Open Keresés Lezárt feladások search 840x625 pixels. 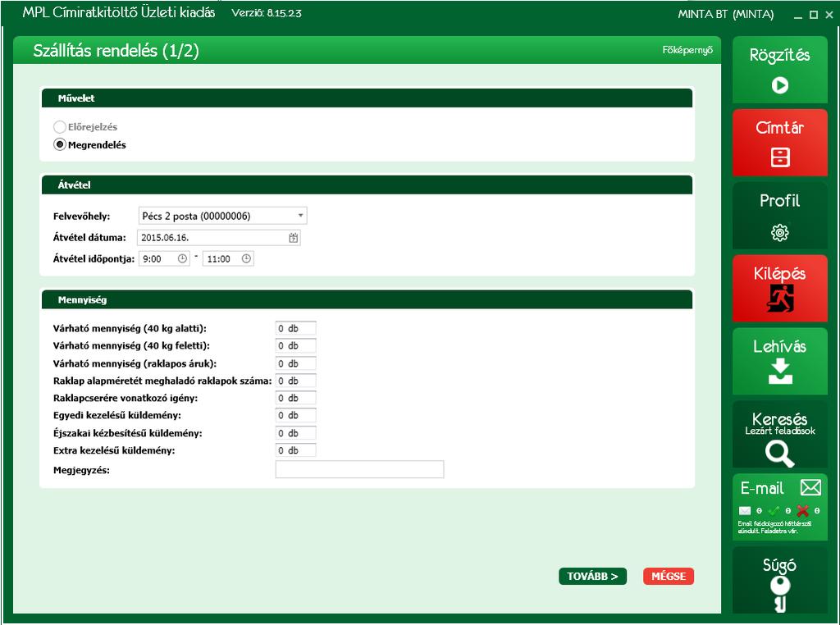pyautogui.click(x=779, y=434)
